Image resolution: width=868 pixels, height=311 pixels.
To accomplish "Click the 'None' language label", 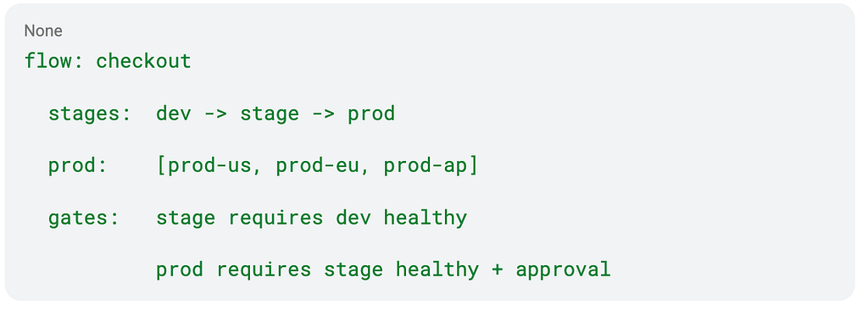I will click(43, 31).
